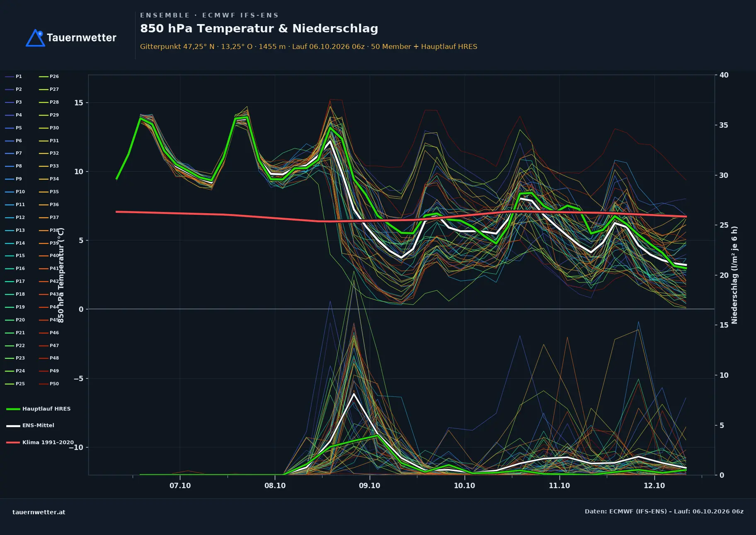Click the Niederschlag (l/m² je 6 h) axis title
756x535 pixels.
coord(735,275)
